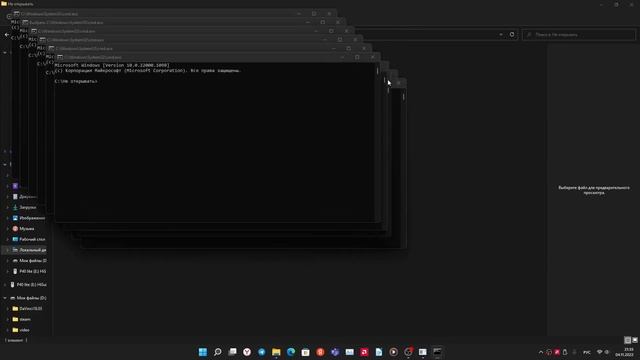The image size is (640, 360).
Task: Open taskbar Search magnifier
Action: tap(218, 352)
